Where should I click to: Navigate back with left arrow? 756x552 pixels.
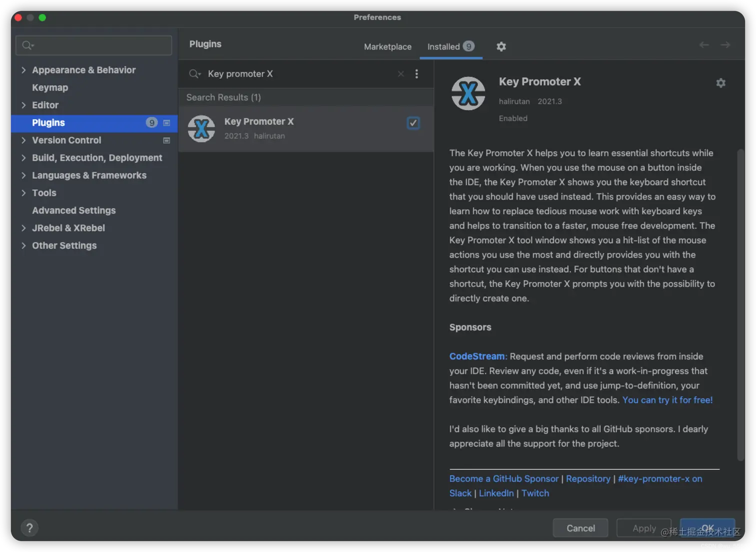[x=704, y=45]
